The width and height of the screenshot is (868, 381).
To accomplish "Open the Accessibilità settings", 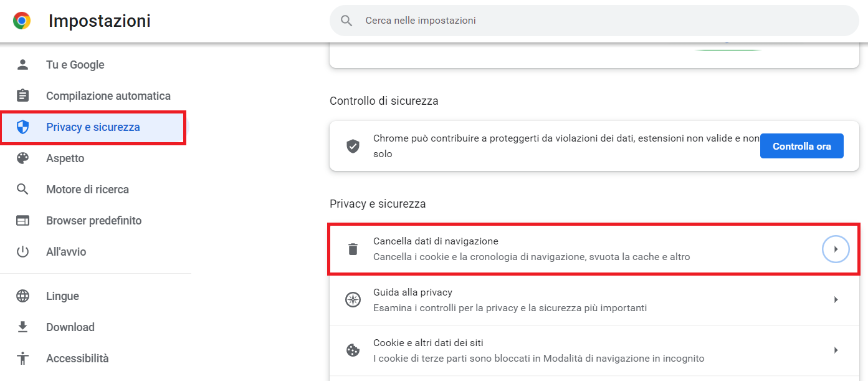I will pos(77,358).
